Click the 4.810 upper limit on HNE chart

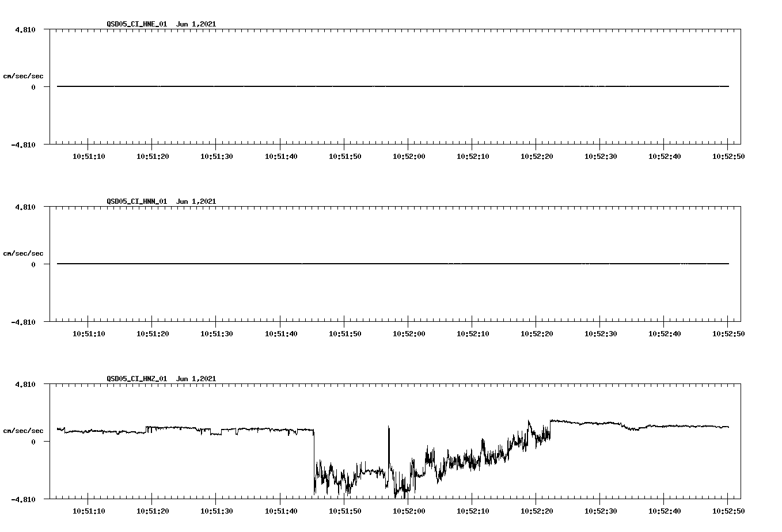(25, 29)
